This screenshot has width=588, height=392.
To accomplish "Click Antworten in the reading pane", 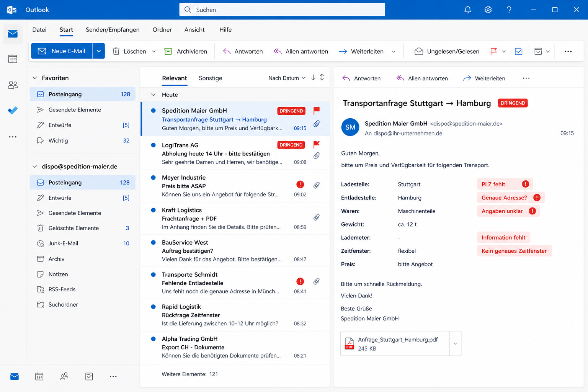I will coord(361,78).
